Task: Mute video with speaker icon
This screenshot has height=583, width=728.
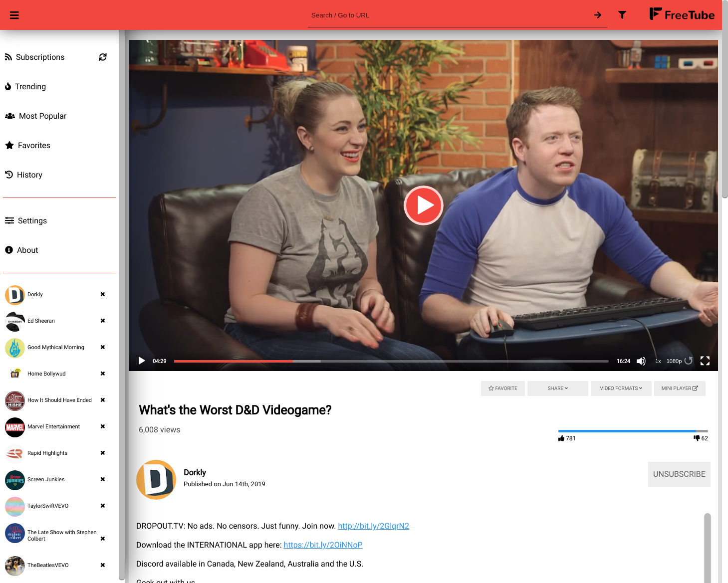Action: point(641,361)
